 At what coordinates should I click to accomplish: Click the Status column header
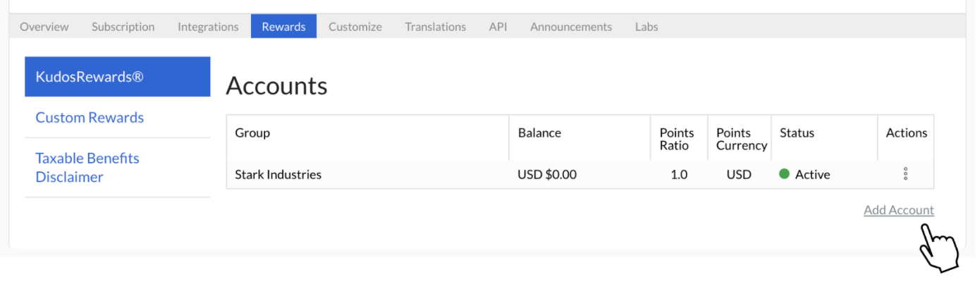click(797, 133)
